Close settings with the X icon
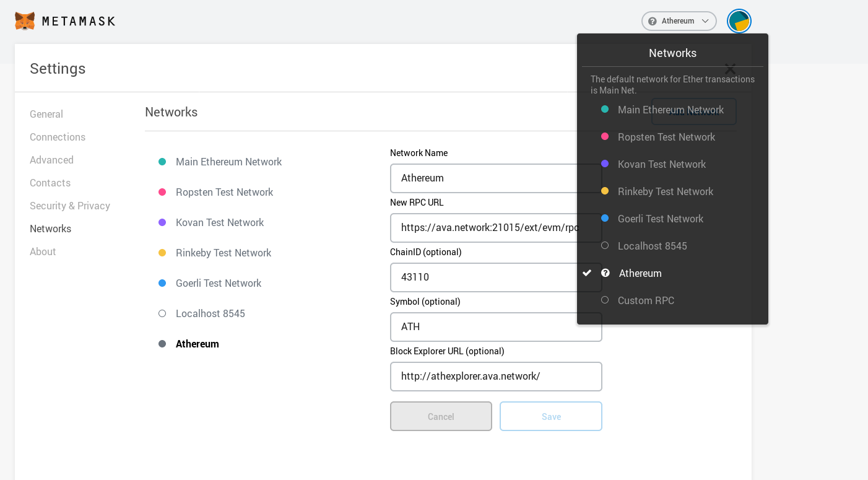Viewport: 868px width, 480px height. pyautogui.click(x=731, y=69)
